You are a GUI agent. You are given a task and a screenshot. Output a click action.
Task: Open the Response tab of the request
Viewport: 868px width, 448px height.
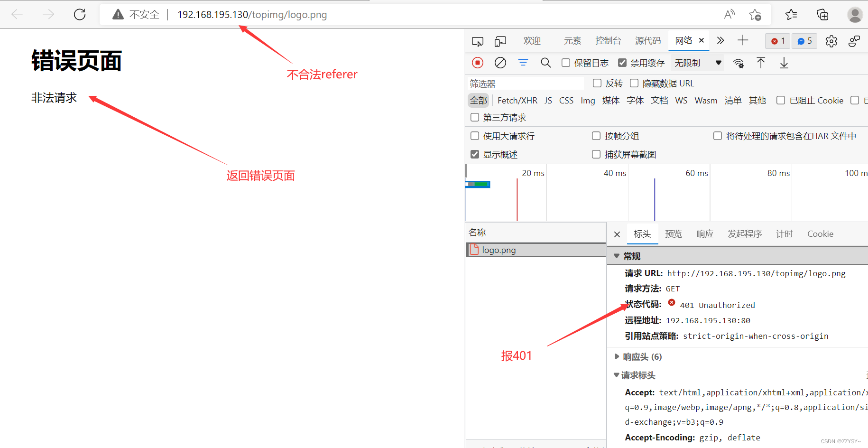point(705,234)
